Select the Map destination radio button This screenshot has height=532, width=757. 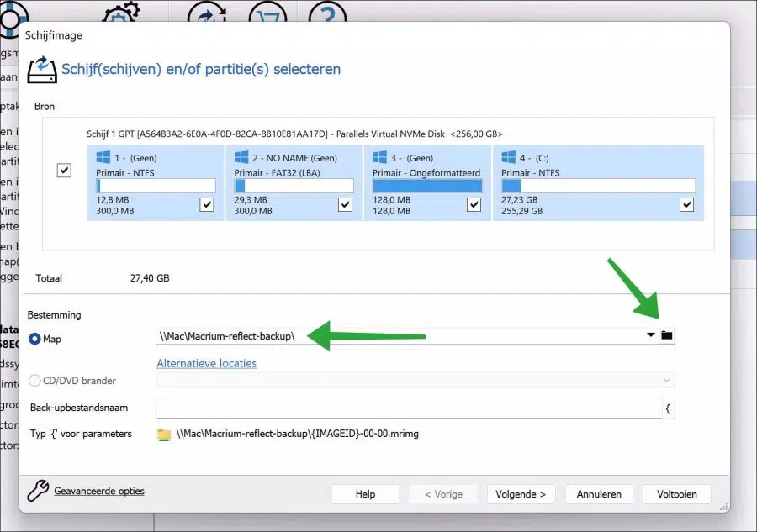click(x=34, y=339)
